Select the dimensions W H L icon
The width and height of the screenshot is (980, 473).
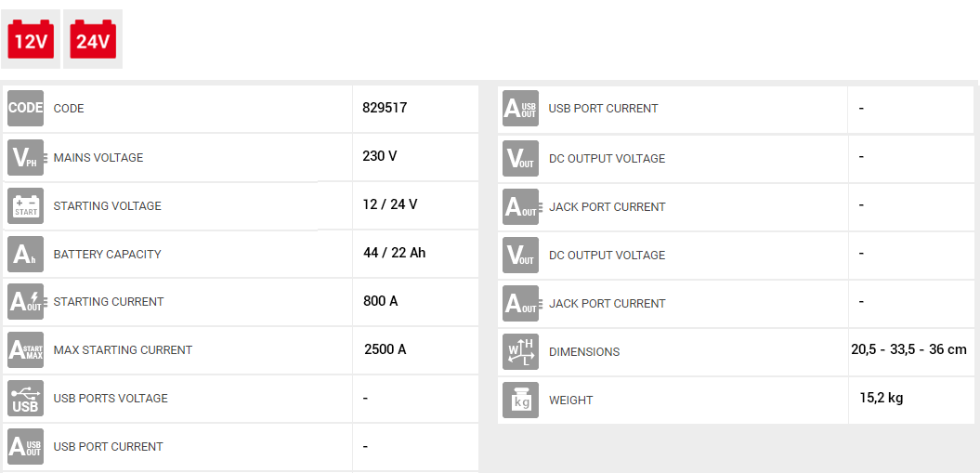(x=520, y=351)
